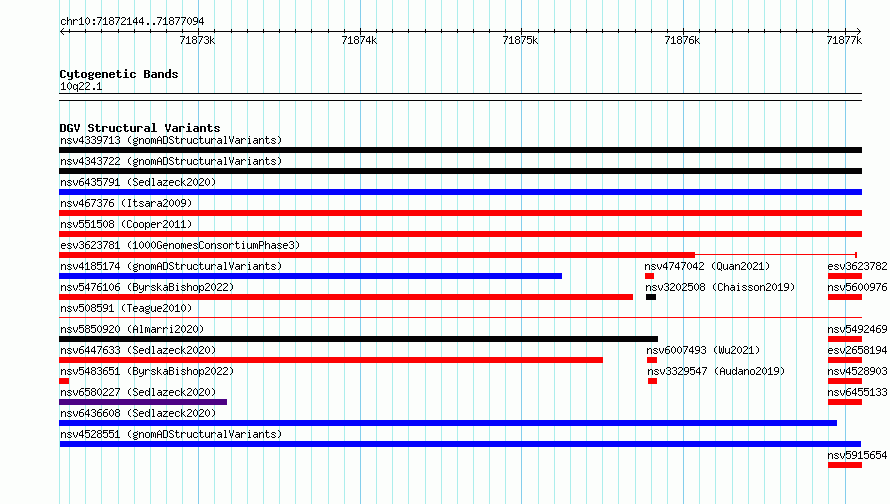Select the Cytogenetic Bands track title
The height and width of the screenshot is (504, 890).
point(119,74)
